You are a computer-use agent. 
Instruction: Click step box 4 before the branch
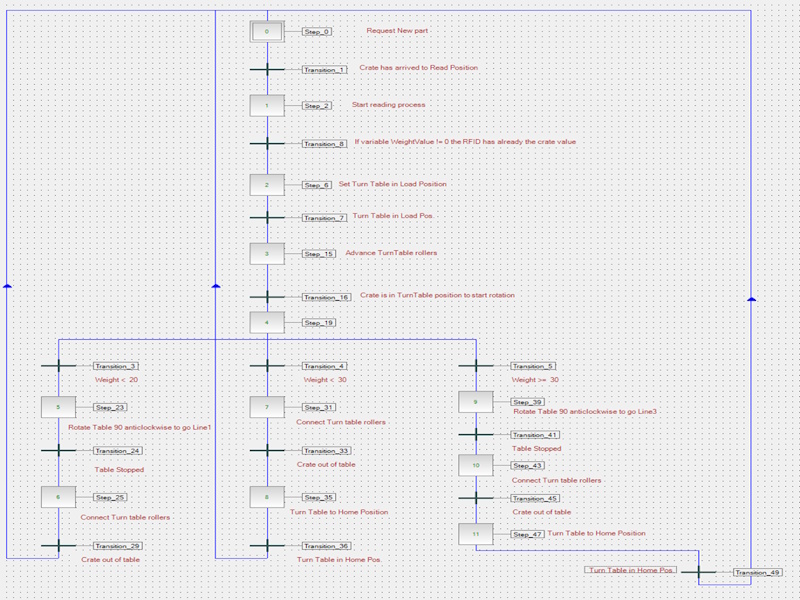point(267,322)
